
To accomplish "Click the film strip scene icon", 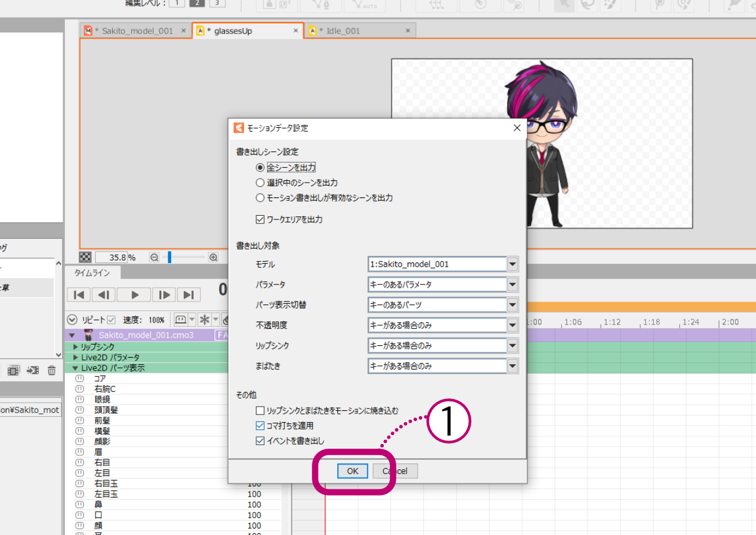I will click(14, 371).
